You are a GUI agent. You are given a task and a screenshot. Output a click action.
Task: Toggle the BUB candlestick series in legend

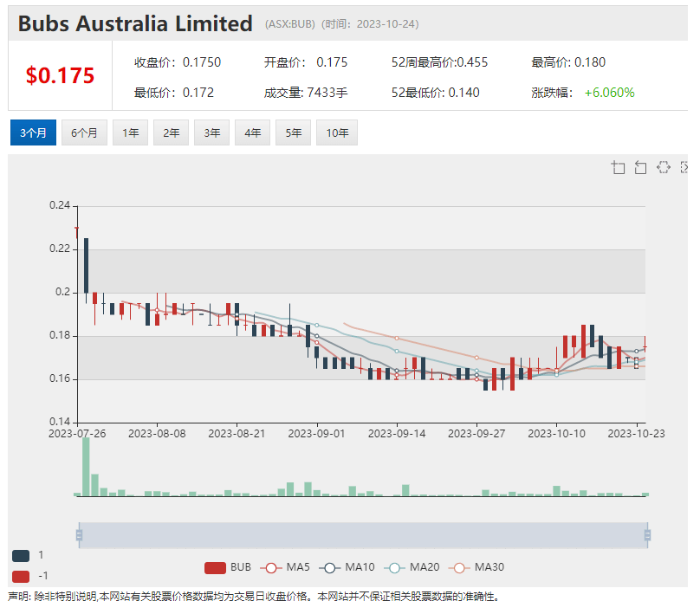point(228,567)
